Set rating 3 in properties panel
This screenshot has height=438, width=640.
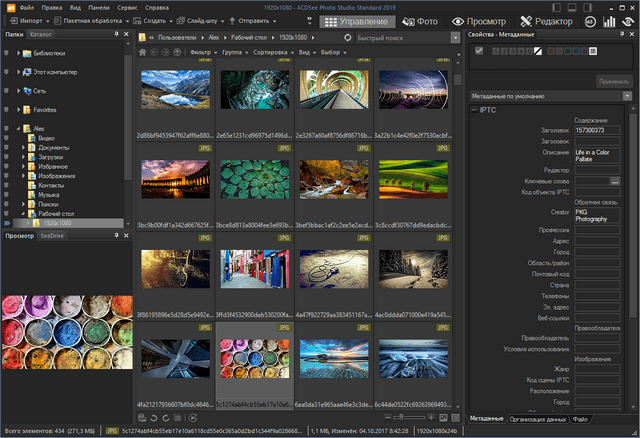(x=513, y=51)
